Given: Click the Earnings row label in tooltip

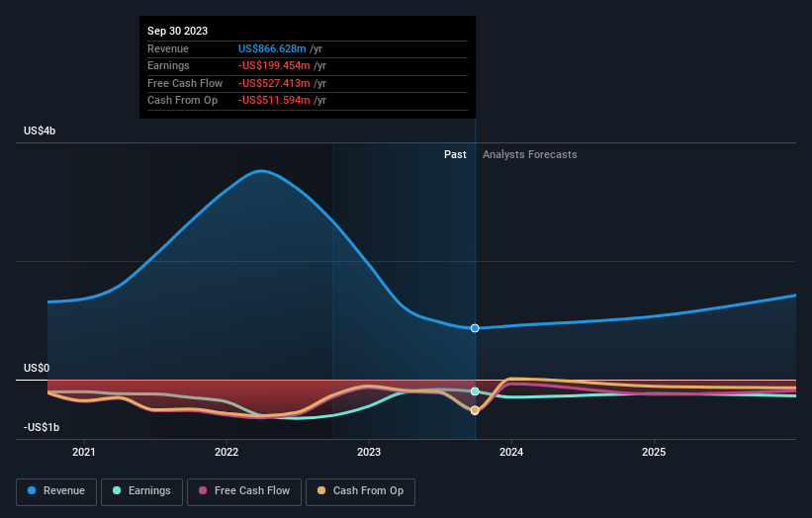Looking at the screenshot, I should [x=168, y=65].
